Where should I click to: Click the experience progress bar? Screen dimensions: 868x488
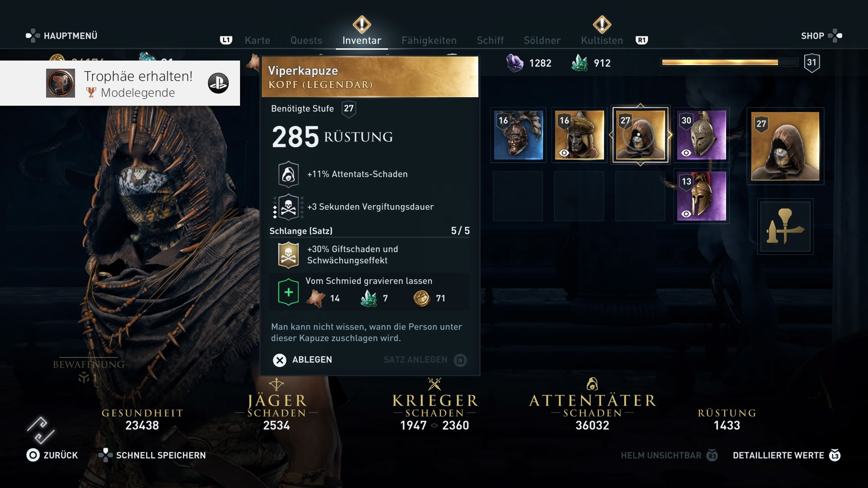(730, 62)
